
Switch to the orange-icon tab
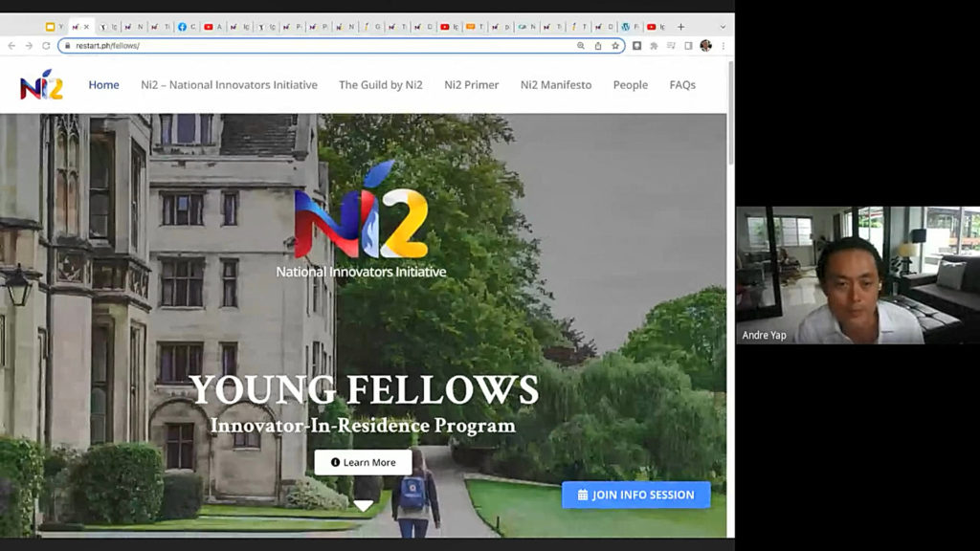475,27
